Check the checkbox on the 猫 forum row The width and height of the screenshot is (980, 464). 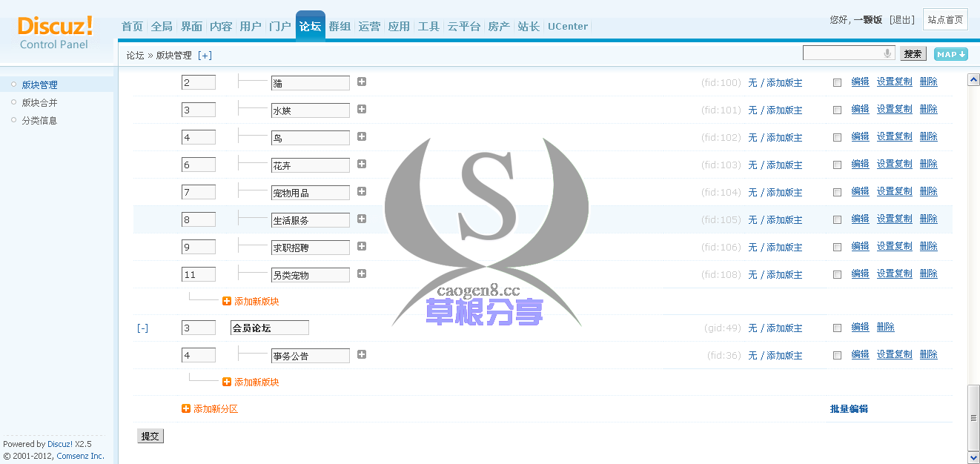(x=838, y=82)
